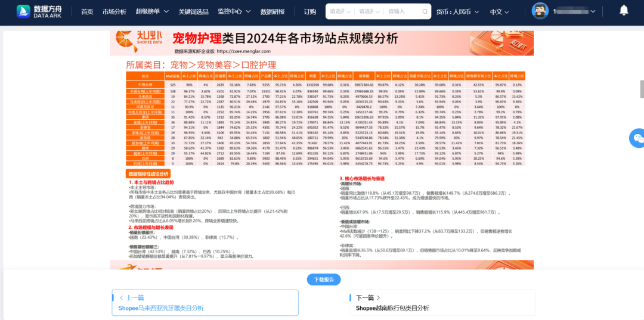Click the search magnifier icon
Image resolution: width=644 pixels, height=320 pixels.
425,11
